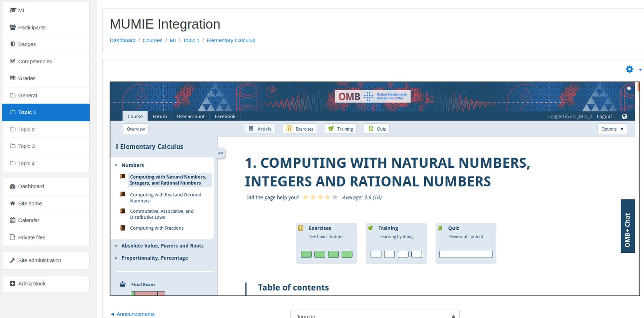Open the gear actions menu icon

[630, 69]
